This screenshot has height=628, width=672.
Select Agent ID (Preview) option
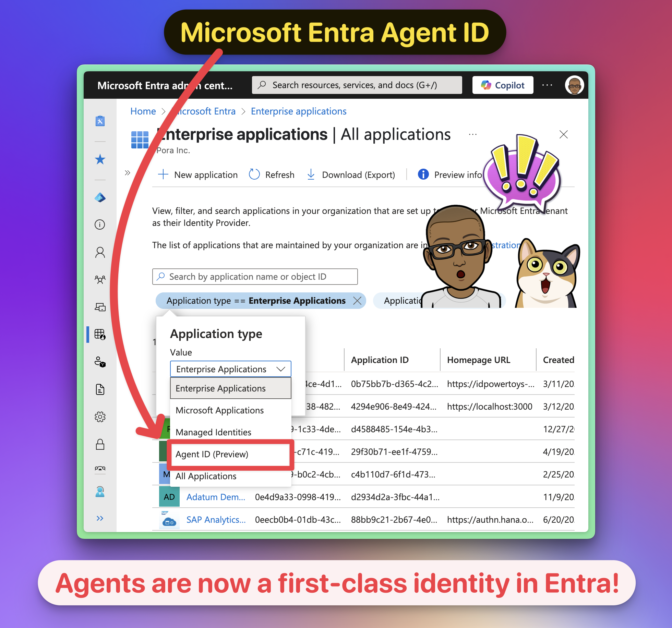point(230,454)
